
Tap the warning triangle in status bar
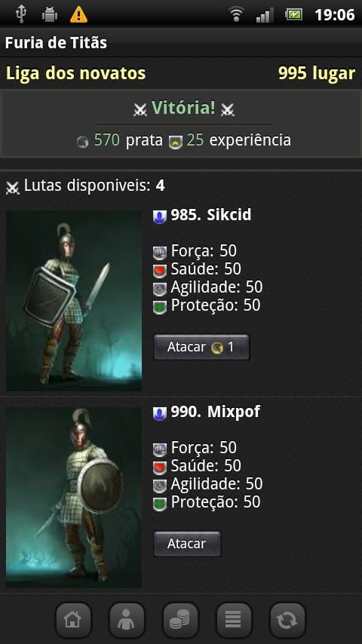coord(78,15)
